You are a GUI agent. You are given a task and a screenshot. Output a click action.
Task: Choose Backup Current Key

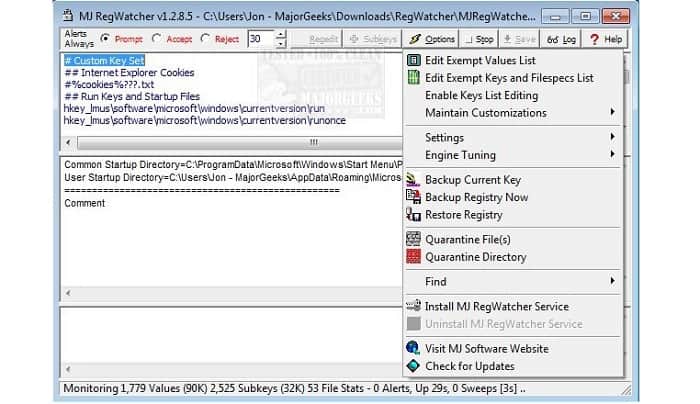[x=513, y=179]
